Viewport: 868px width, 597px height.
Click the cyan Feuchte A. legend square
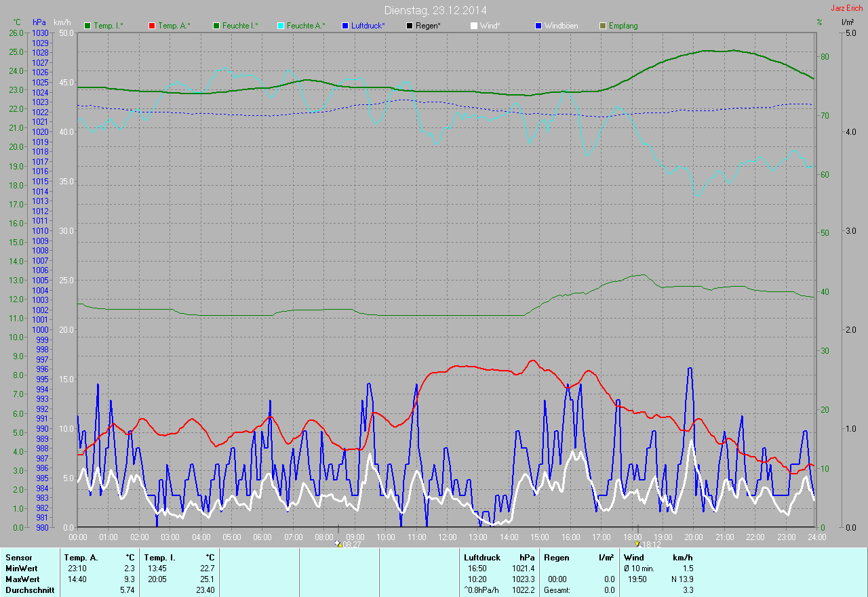[280, 26]
